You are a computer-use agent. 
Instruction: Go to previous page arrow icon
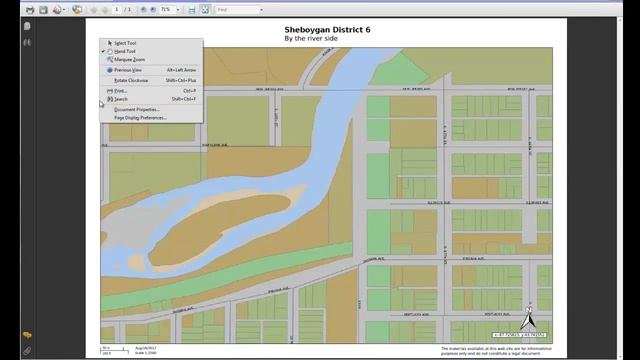94,9
